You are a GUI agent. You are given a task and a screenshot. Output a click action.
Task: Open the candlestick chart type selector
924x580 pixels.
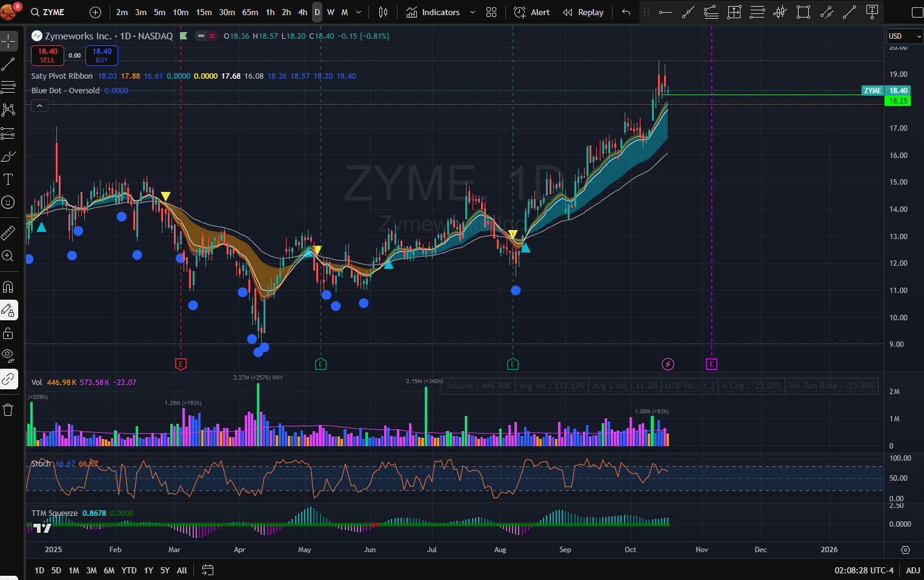click(383, 12)
